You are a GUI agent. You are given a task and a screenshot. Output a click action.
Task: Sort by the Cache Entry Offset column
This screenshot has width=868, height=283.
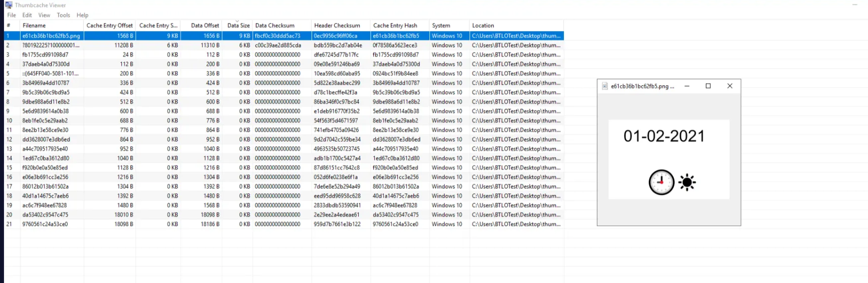coord(110,26)
